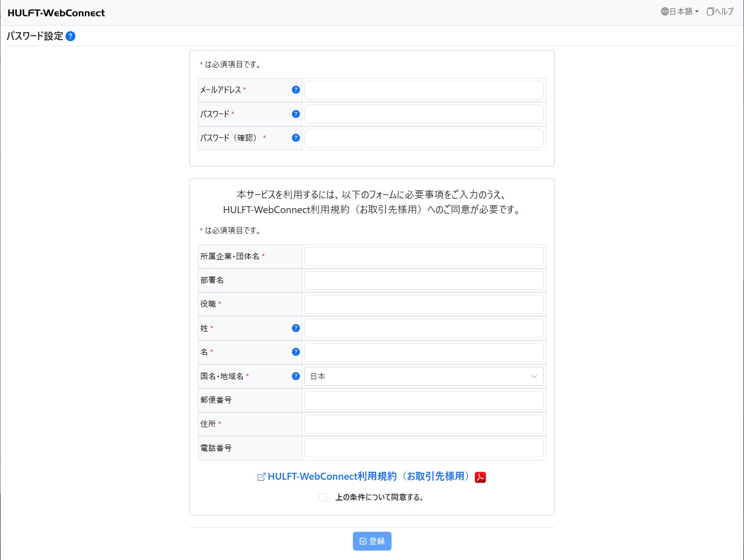The width and height of the screenshot is (744, 560).
Task: Click the external link icon before 利用規約
Action: 261,476
